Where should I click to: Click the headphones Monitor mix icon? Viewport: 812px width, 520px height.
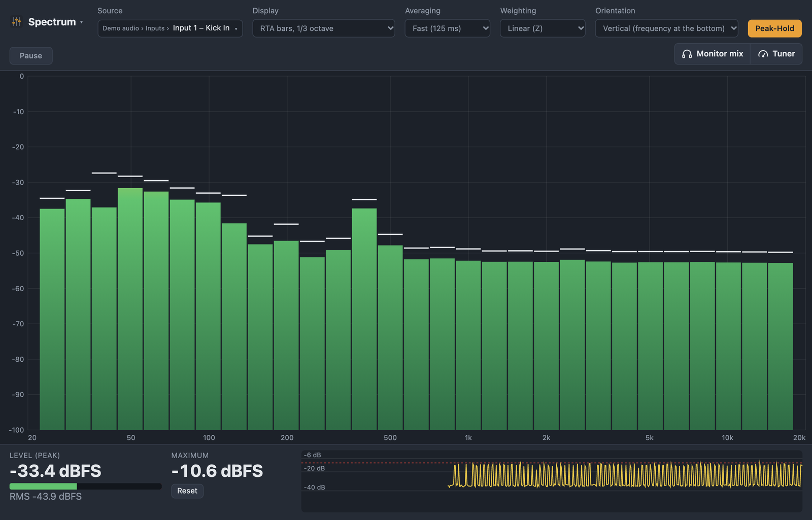coord(687,54)
